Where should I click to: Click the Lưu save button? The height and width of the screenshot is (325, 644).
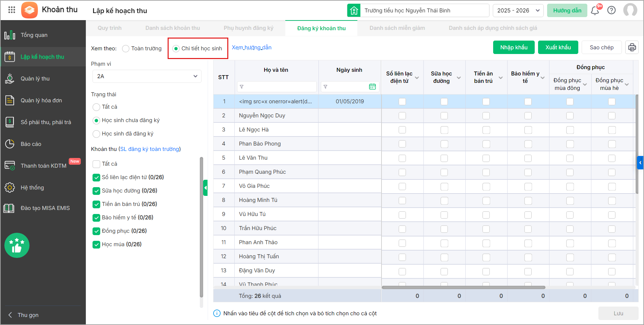[x=619, y=313]
